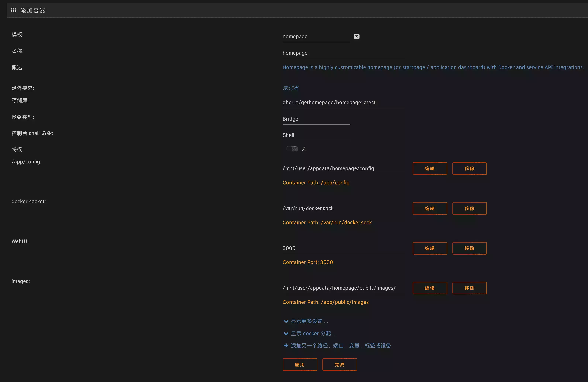Open the Shell console command dropdown
Viewport: 588px width, 382px height.
point(316,135)
